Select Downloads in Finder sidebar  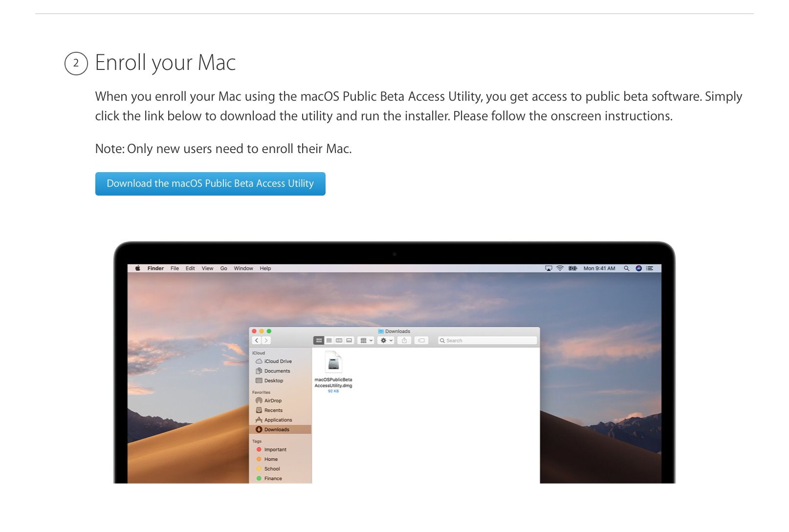click(280, 430)
